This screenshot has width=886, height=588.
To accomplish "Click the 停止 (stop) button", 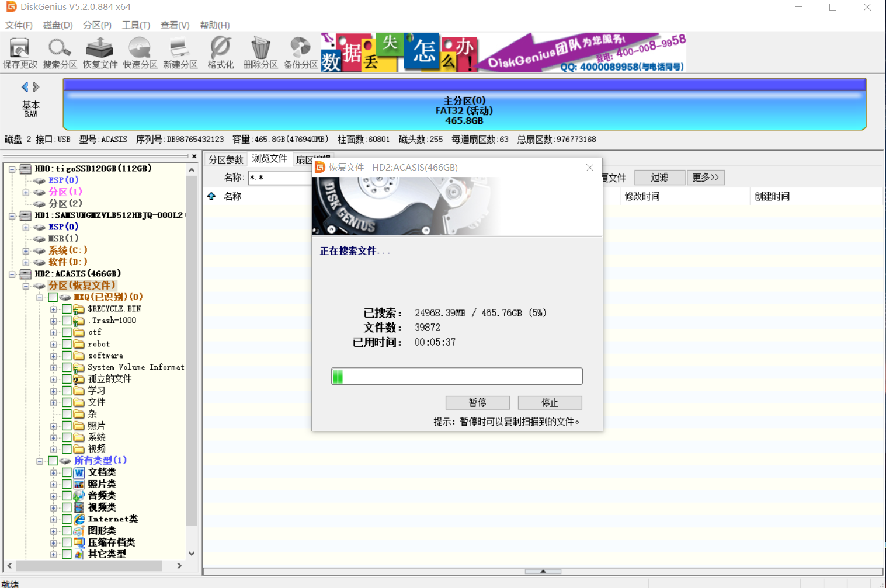I will [x=550, y=402].
